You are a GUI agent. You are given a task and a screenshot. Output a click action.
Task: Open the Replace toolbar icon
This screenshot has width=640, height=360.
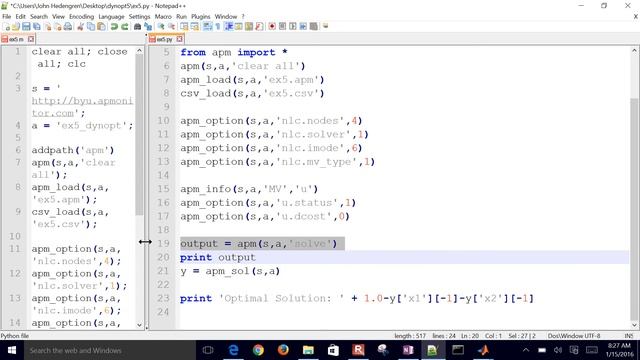pyautogui.click(x=148, y=27)
